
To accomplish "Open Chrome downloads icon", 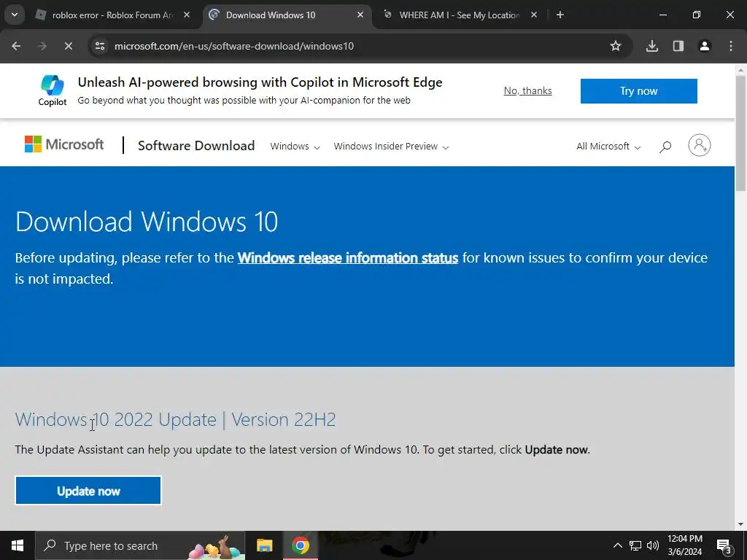I will point(651,46).
